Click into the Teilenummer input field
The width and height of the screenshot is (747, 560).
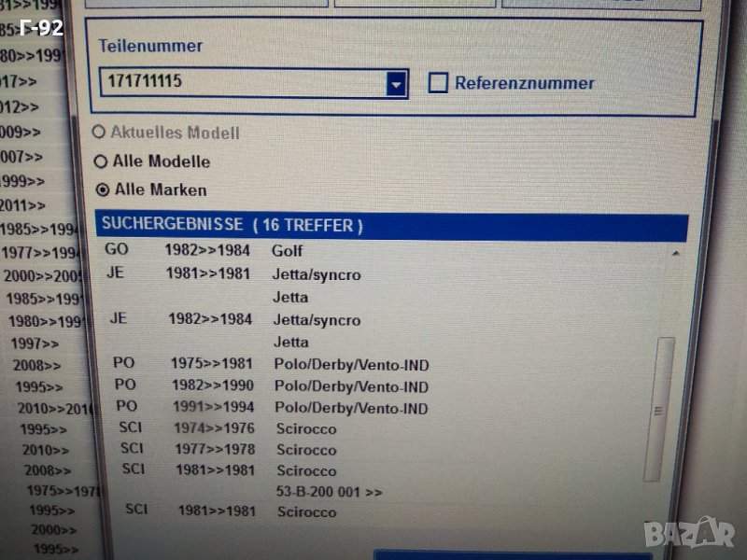coord(243,82)
